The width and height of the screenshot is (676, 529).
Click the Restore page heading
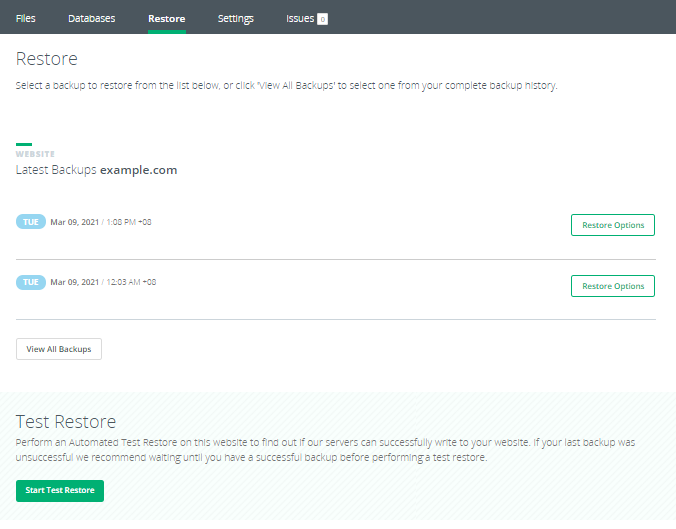click(x=47, y=60)
